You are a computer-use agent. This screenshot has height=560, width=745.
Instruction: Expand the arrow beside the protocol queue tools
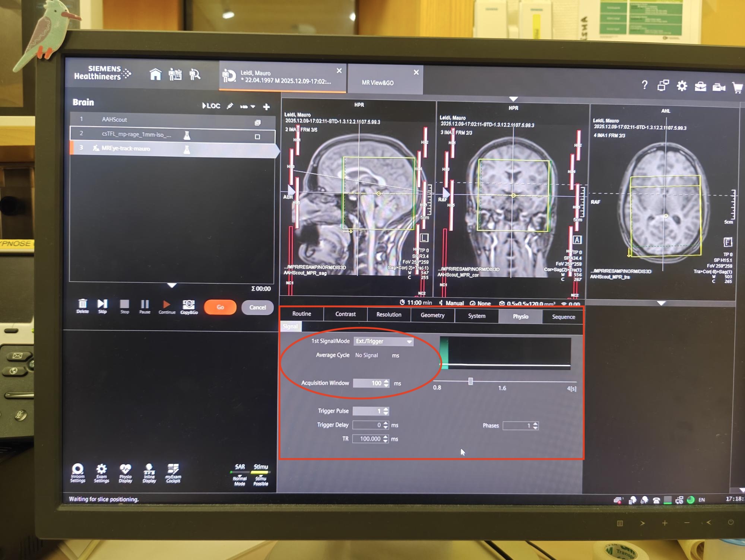coord(253,107)
